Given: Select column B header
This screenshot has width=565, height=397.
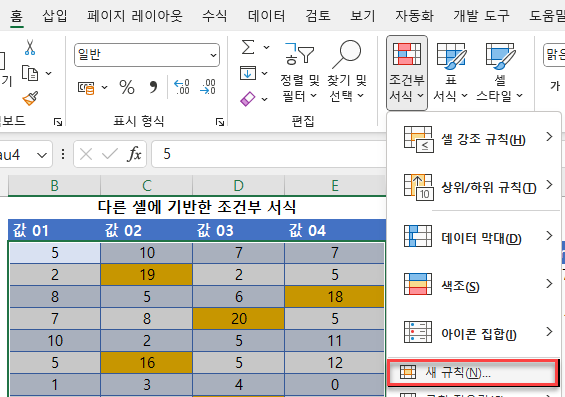Looking at the screenshot, I should pyautogui.click(x=54, y=186).
